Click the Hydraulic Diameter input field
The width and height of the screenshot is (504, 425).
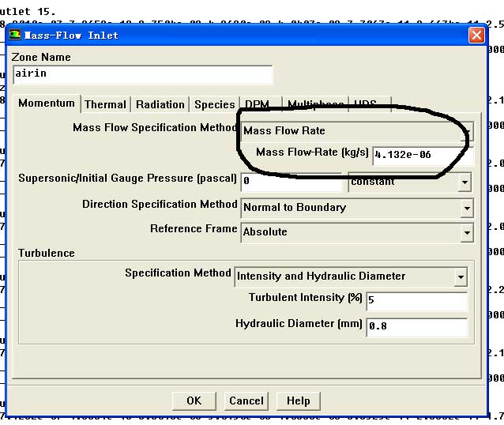click(x=416, y=326)
